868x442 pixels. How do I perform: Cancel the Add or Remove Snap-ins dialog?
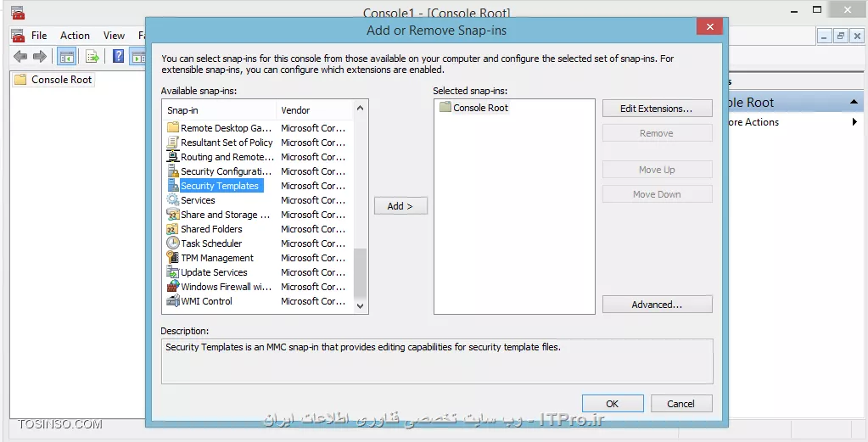tap(680, 403)
